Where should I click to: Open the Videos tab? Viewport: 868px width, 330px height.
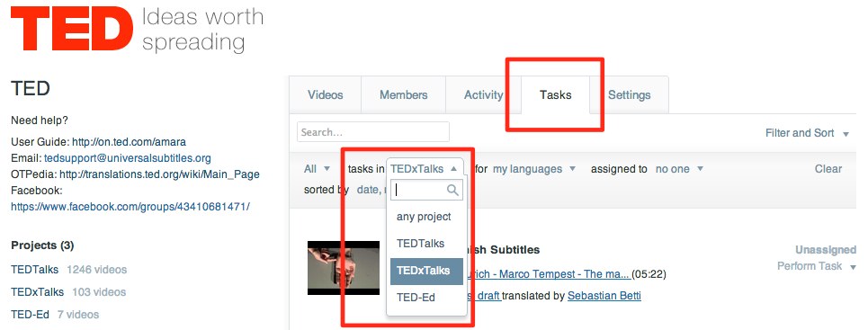(x=325, y=94)
